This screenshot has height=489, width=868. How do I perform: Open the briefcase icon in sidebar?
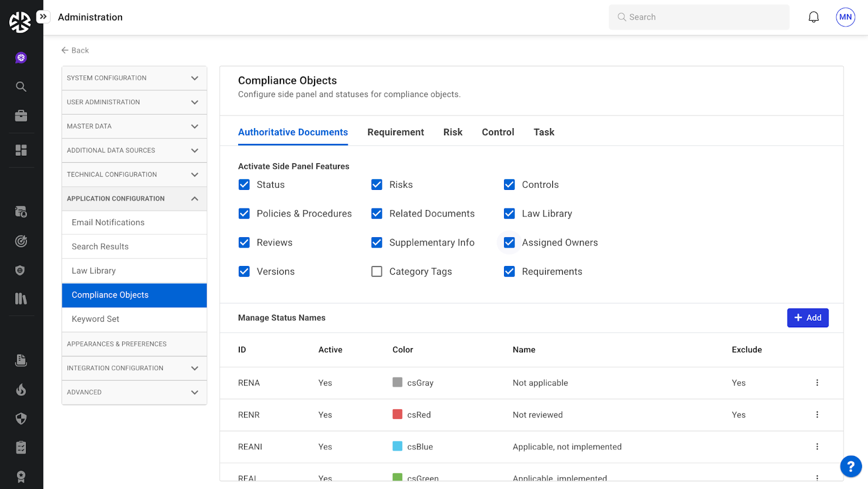[21, 116]
